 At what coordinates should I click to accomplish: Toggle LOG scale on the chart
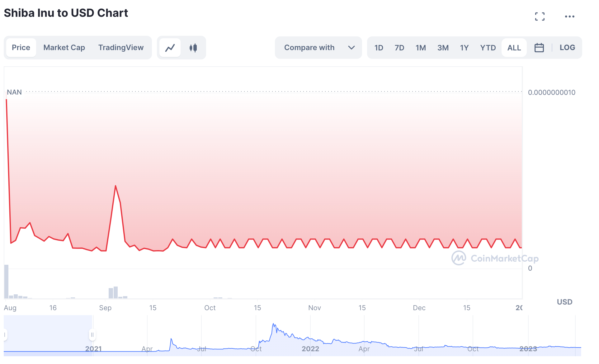coord(567,48)
